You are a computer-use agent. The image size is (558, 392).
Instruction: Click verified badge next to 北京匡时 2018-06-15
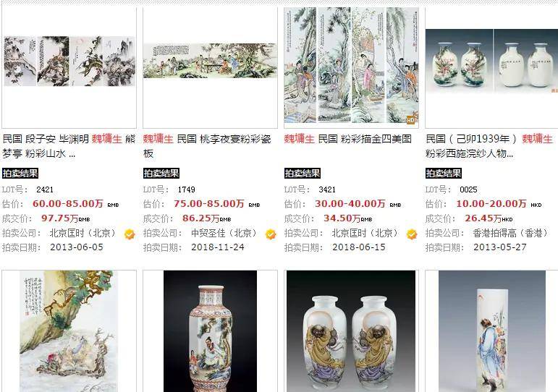pyautogui.click(x=412, y=234)
